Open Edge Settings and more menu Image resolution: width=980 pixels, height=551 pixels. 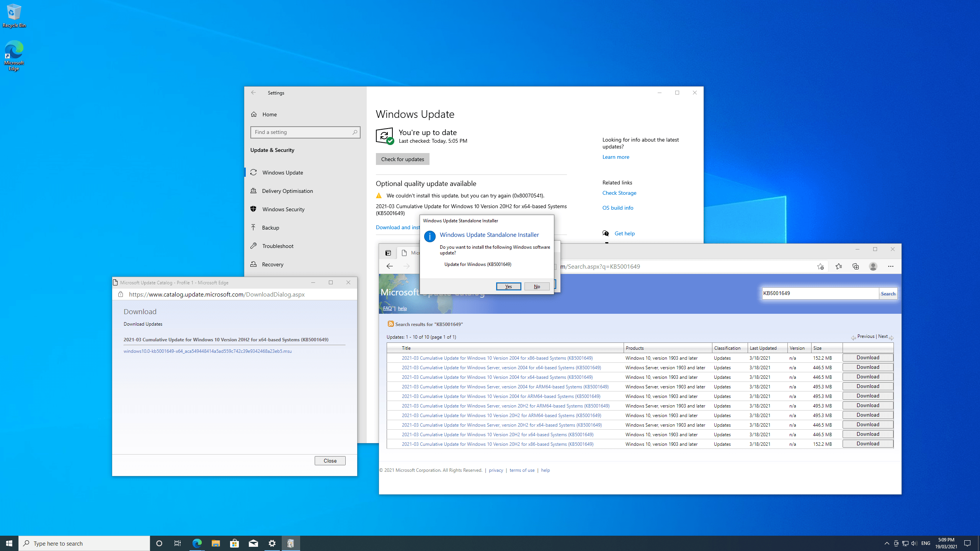[x=890, y=266]
